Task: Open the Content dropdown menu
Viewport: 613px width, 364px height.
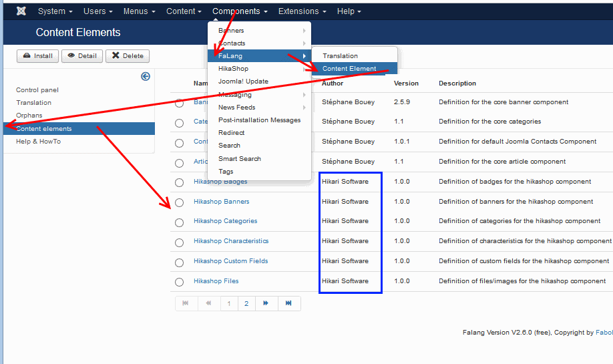Action: click(184, 11)
